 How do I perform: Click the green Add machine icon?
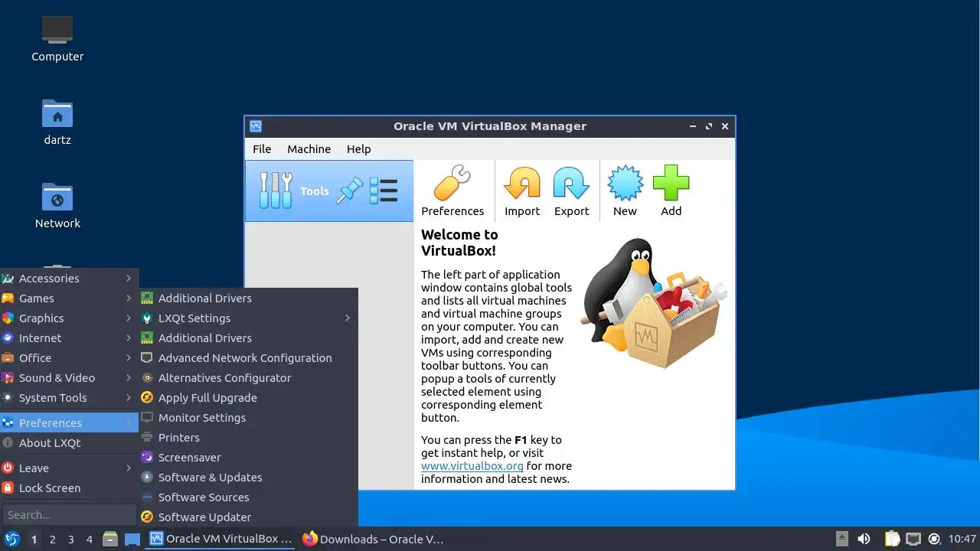(x=671, y=191)
